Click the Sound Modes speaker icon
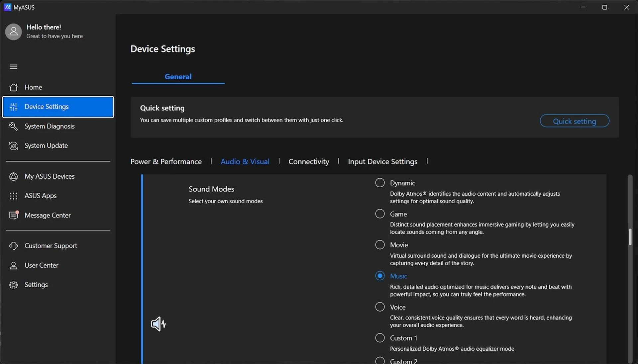Image resolution: width=638 pixels, height=364 pixels. 159,323
